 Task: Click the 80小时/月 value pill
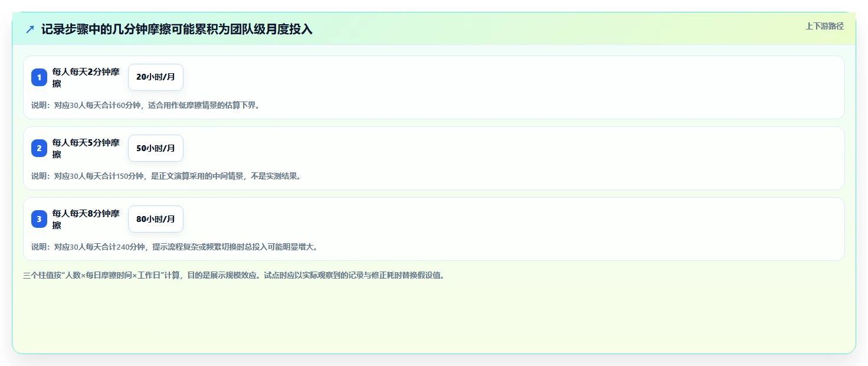point(156,219)
